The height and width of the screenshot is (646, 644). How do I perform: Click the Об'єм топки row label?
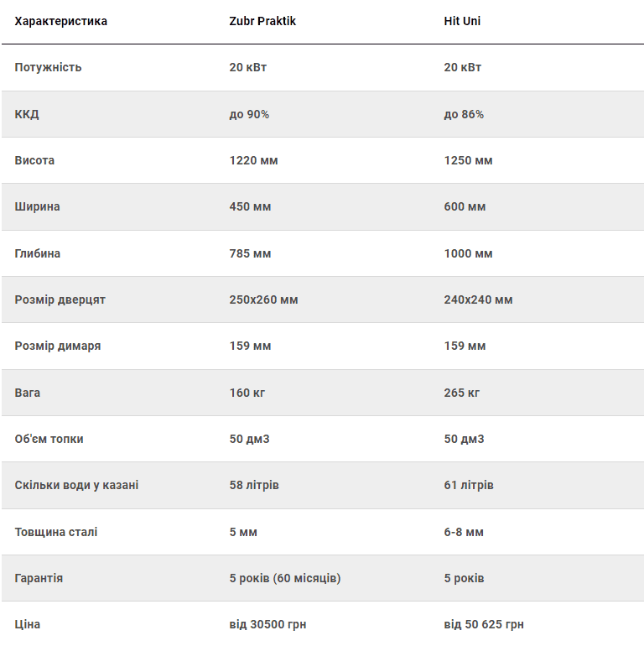(49, 439)
